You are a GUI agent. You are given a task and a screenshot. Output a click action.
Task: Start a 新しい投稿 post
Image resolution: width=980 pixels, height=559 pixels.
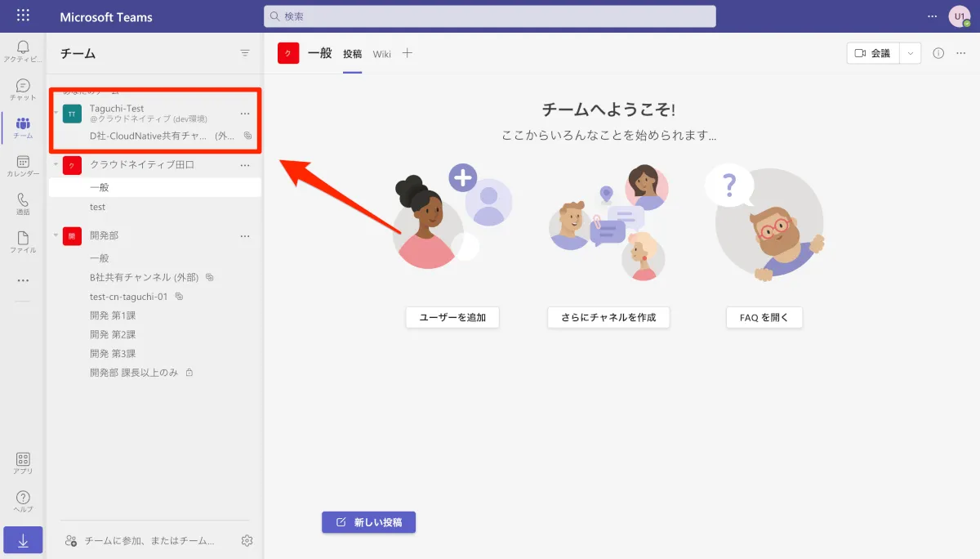(369, 522)
